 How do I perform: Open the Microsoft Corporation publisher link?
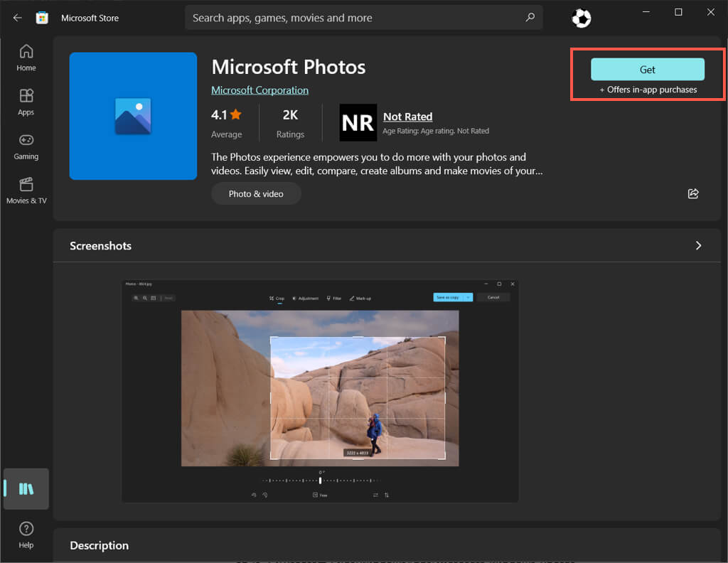coord(259,90)
